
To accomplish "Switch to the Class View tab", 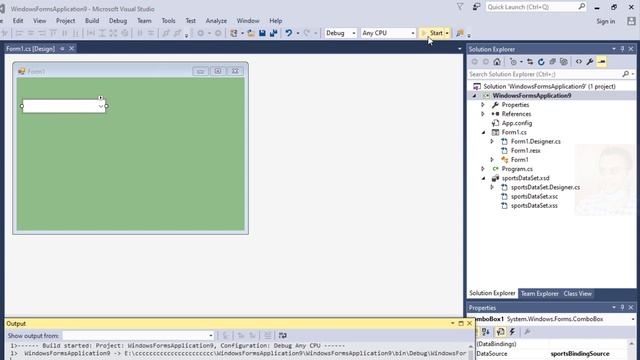I will coord(578,293).
